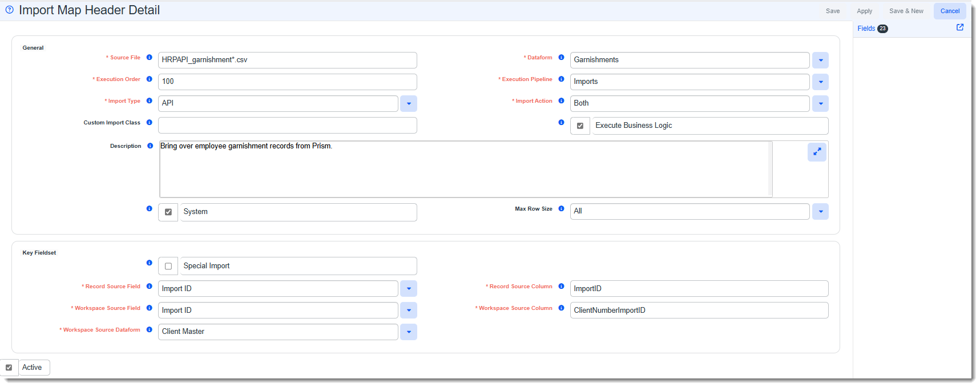Open the Workspace Source Dataform dropdown
This screenshot has height=387, width=980.
click(x=409, y=332)
